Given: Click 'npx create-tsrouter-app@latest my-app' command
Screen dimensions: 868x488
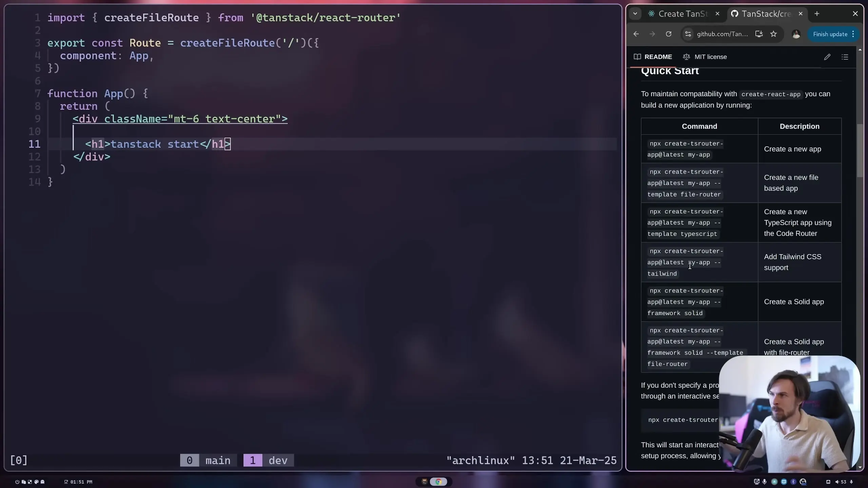Looking at the screenshot, I should [685, 149].
